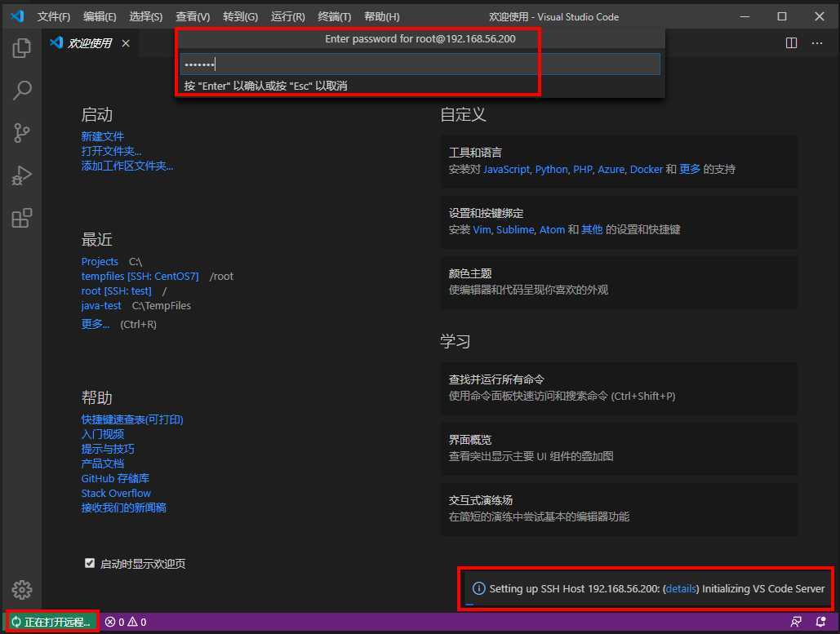Open recent Projects folder link
The image size is (840, 634).
(x=100, y=261)
